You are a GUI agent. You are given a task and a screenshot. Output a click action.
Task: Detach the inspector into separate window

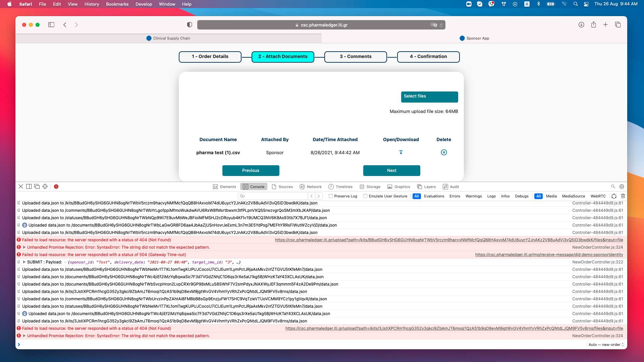point(37,187)
